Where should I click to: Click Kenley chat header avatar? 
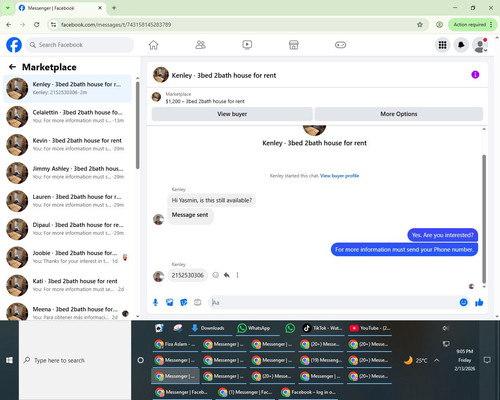point(161,75)
